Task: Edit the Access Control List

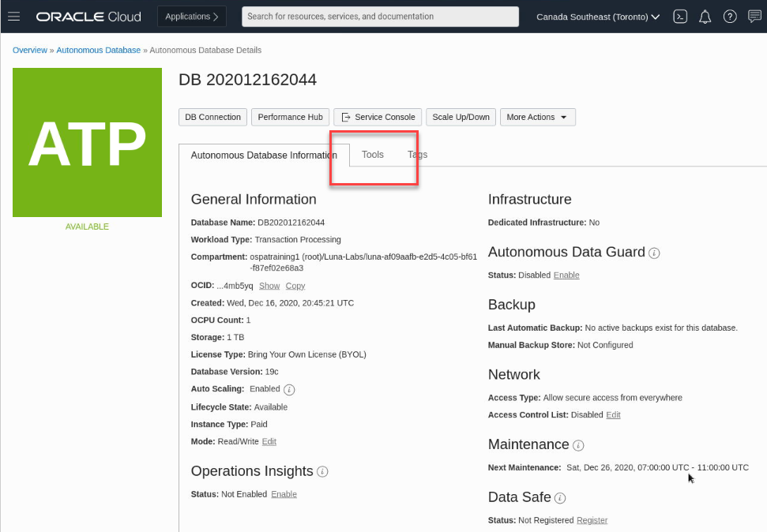Action: [x=613, y=415]
